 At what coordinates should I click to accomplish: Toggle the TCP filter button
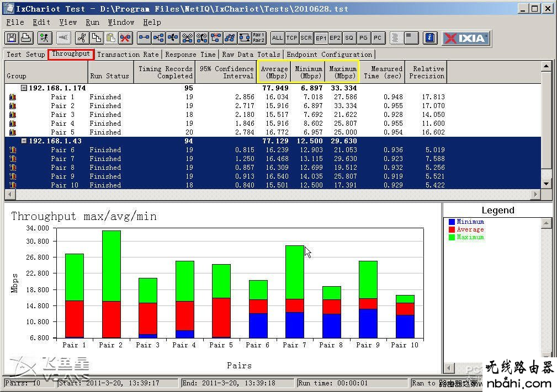pyautogui.click(x=291, y=37)
